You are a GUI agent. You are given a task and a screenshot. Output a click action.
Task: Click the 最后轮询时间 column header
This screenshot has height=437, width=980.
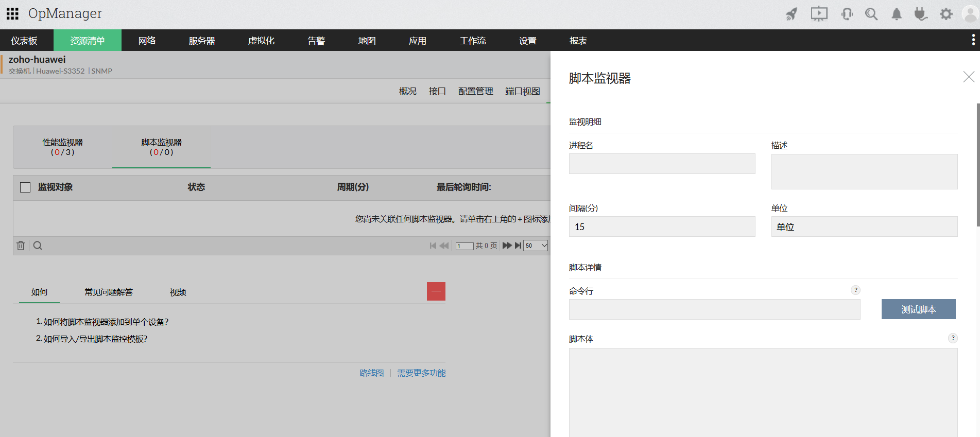click(464, 187)
